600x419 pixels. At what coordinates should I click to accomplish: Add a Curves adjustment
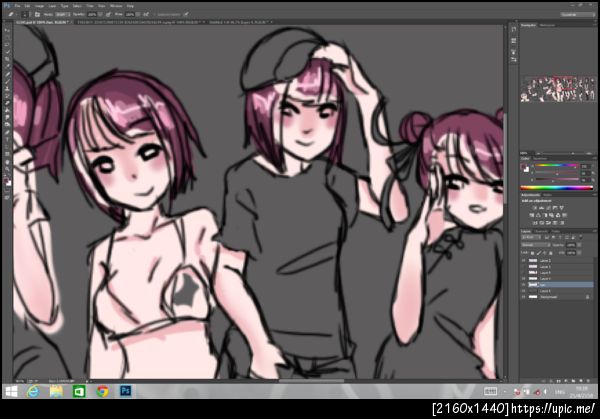(548, 208)
